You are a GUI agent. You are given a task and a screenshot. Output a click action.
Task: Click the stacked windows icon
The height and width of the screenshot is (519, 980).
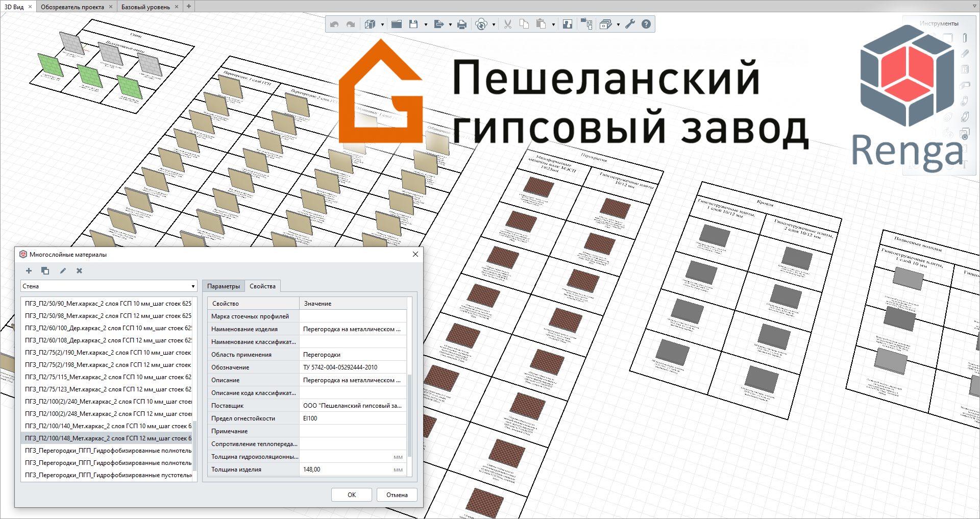[x=606, y=24]
